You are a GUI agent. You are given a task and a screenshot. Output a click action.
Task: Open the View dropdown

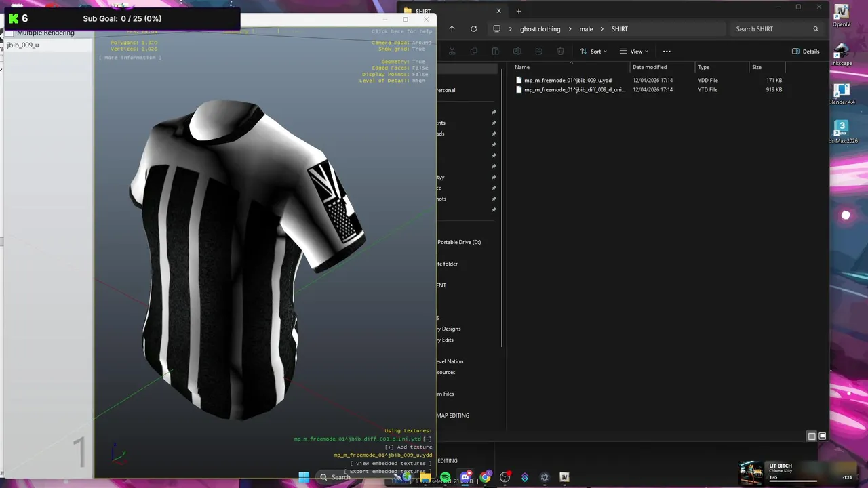[x=634, y=52]
